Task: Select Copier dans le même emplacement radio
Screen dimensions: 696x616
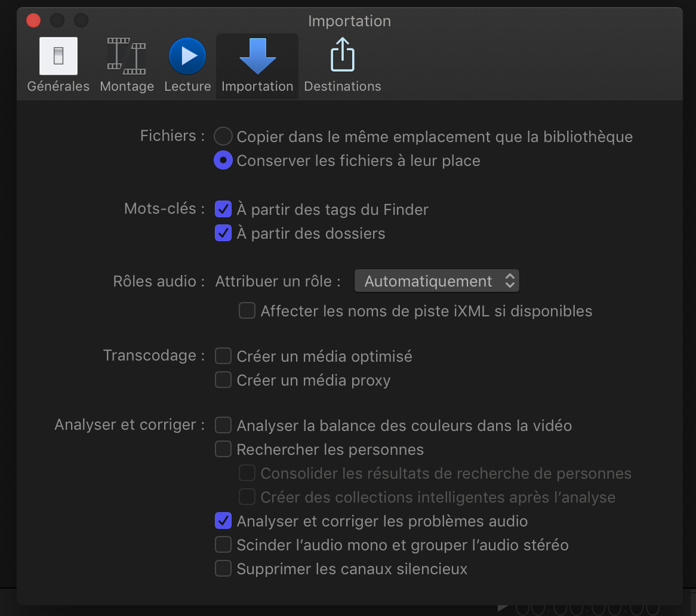Action: pos(223,136)
